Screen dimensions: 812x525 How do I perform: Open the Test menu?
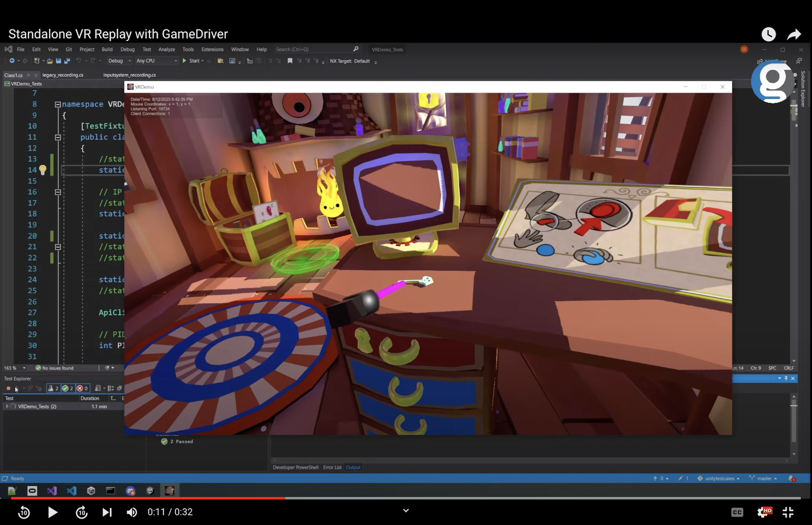click(146, 49)
